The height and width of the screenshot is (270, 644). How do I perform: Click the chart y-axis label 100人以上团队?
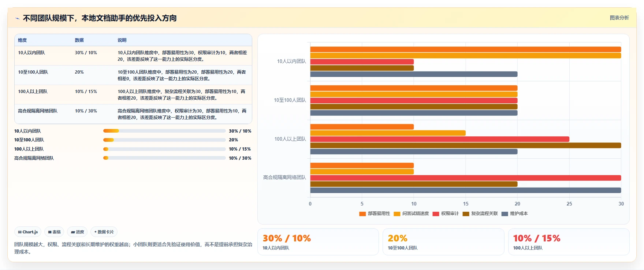290,139
